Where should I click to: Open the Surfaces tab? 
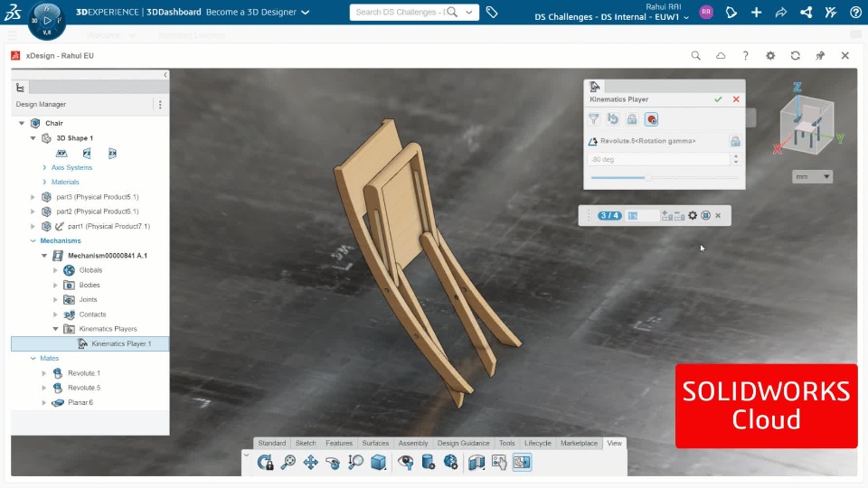pos(375,443)
